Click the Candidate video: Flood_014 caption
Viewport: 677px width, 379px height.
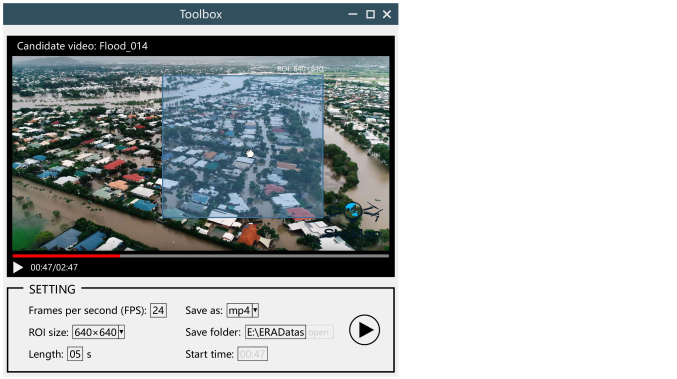coord(82,46)
